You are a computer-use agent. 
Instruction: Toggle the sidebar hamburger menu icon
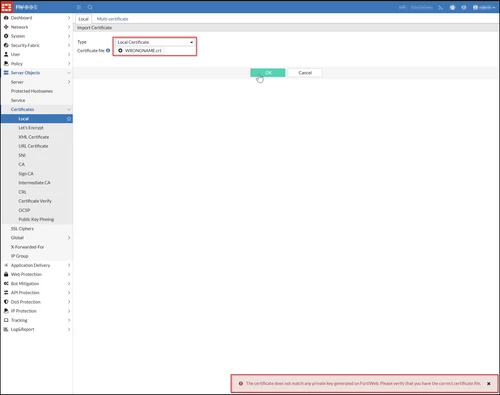tap(79, 7)
